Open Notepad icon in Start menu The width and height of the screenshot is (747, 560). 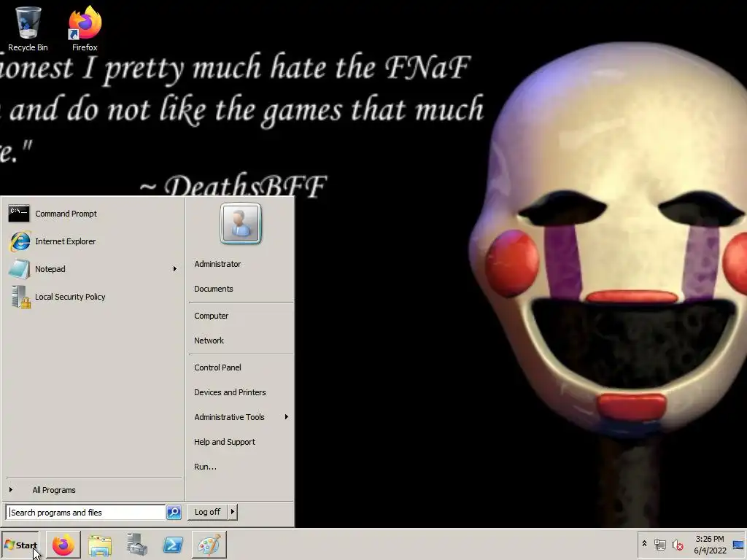point(19,269)
